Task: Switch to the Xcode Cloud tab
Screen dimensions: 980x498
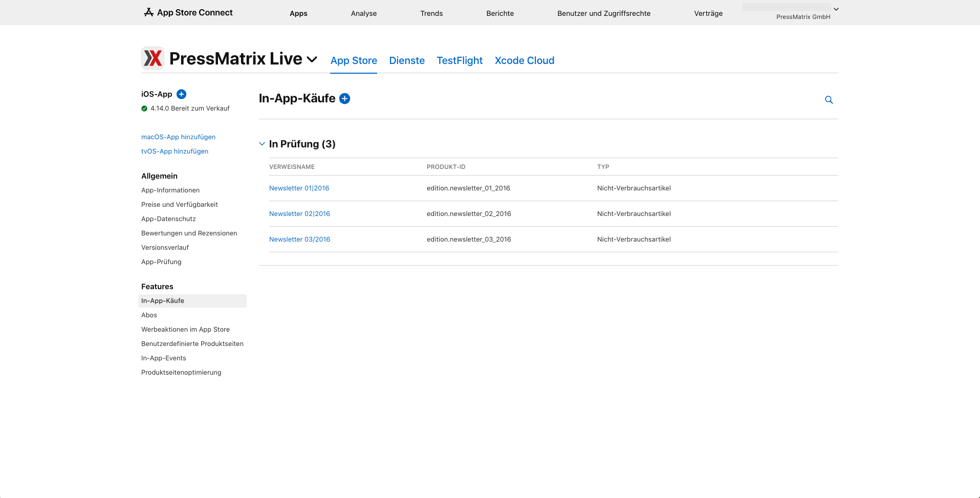Action: click(525, 60)
